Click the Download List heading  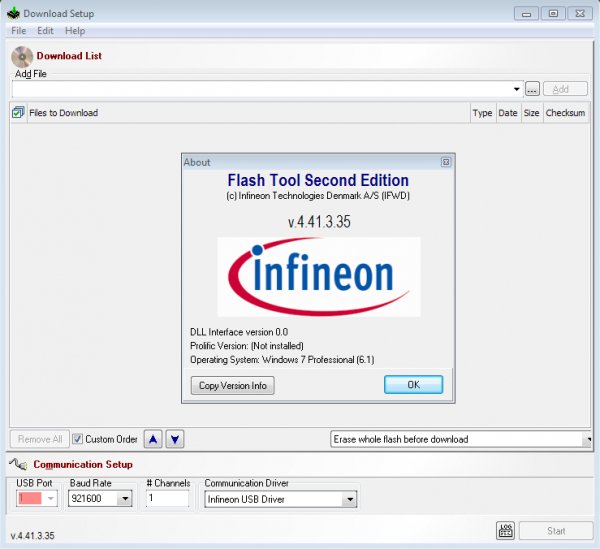pos(69,56)
